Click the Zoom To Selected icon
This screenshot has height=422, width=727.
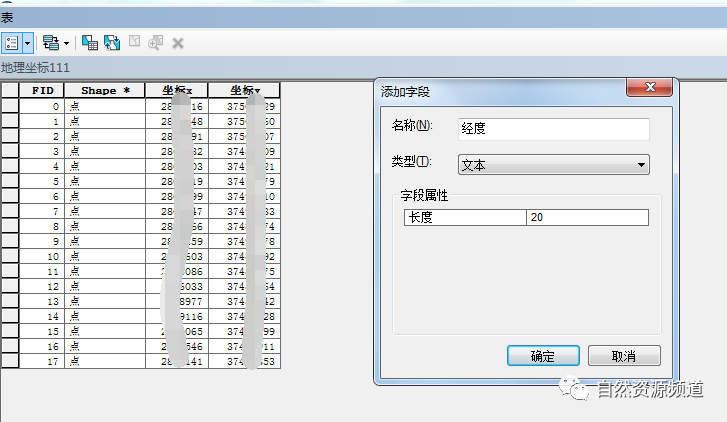(x=155, y=43)
